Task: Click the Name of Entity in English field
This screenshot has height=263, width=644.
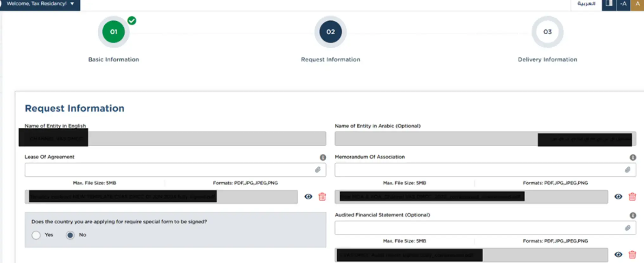Action: [x=206, y=139]
